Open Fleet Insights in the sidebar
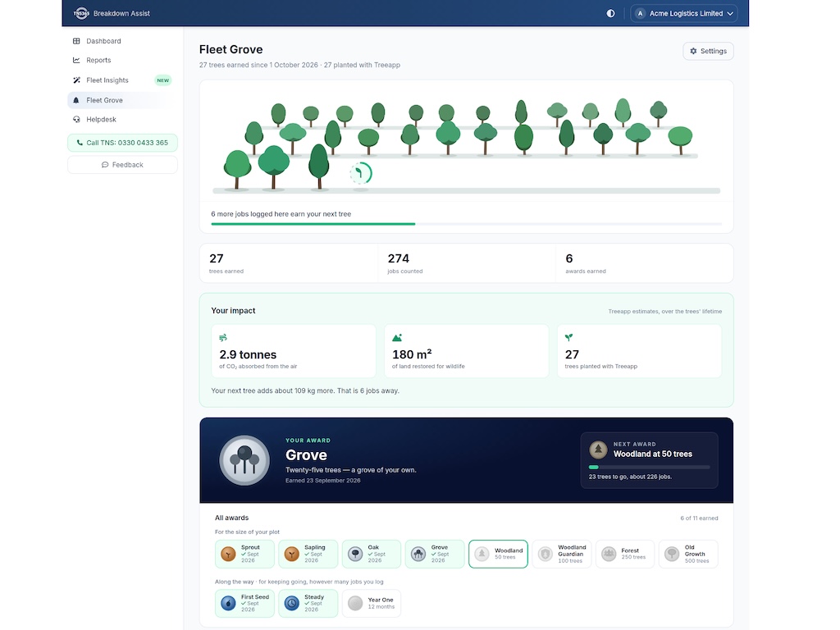The height and width of the screenshot is (630, 840). pyautogui.click(x=122, y=80)
